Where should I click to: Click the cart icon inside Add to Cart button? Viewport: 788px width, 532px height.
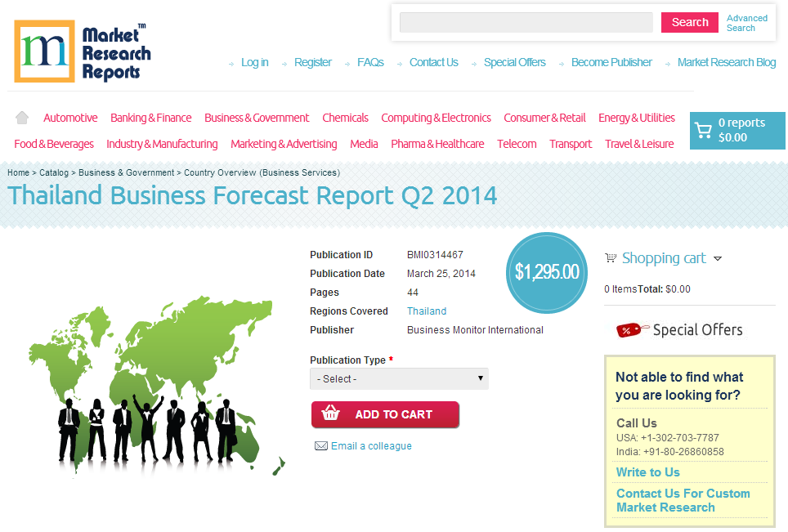pos(331,414)
